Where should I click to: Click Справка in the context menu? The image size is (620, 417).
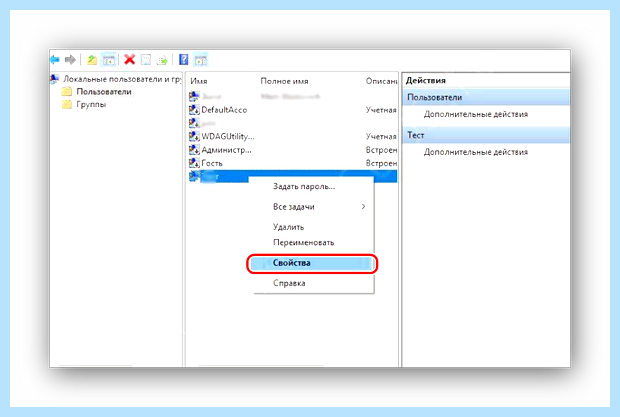click(x=289, y=283)
